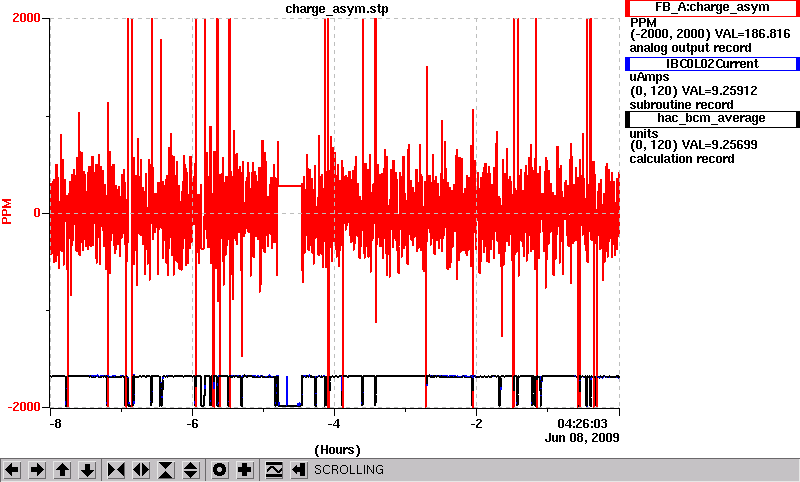Compress the vertical axis with the hourglass icon
The image size is (800, 482).
pyautogui.click(x=166, y=470)
